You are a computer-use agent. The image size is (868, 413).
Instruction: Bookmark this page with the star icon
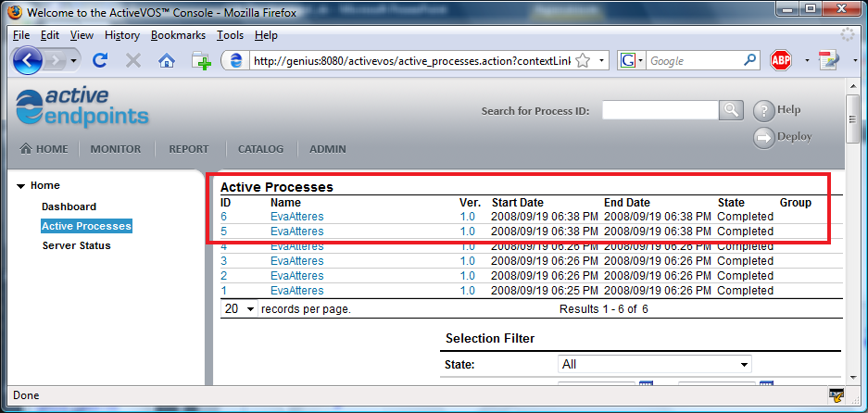click(x=583, y=60)
